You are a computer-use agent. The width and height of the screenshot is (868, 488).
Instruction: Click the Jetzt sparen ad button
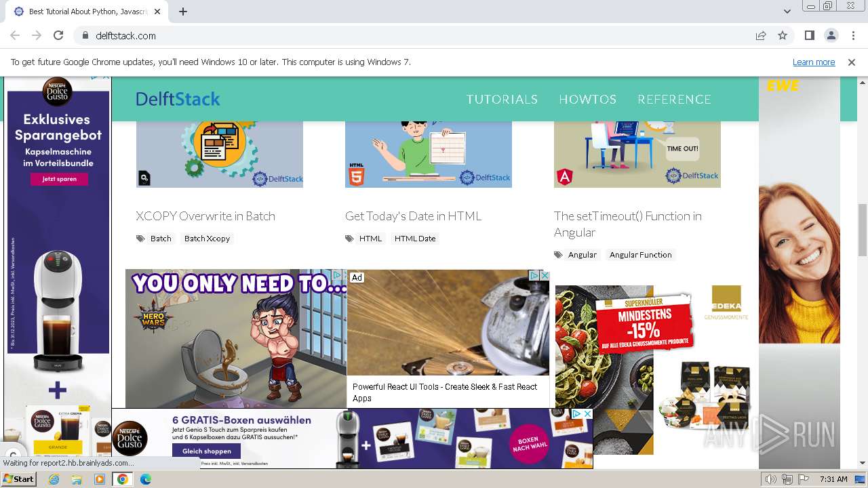coord(59,179)
